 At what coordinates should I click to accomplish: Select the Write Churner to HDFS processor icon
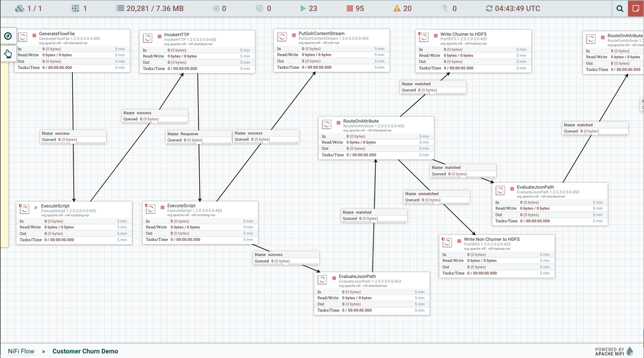click(x=424, y=37)
